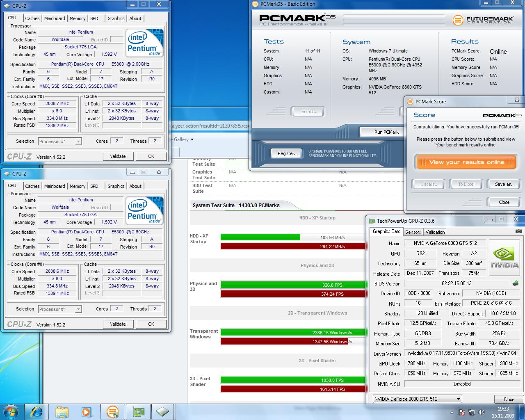
Task: Click lower CPU-Z title bar icon
Action: (x=7, y=173)
